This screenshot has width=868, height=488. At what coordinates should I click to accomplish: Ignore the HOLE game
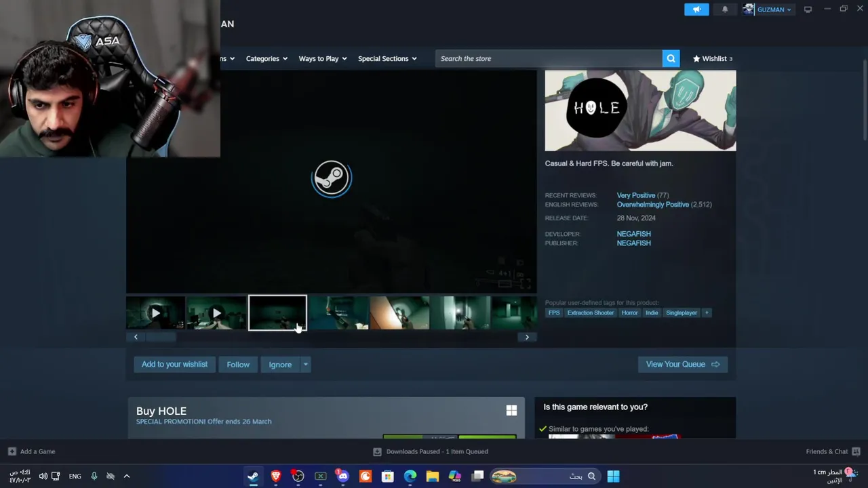(x=280, y=365)
